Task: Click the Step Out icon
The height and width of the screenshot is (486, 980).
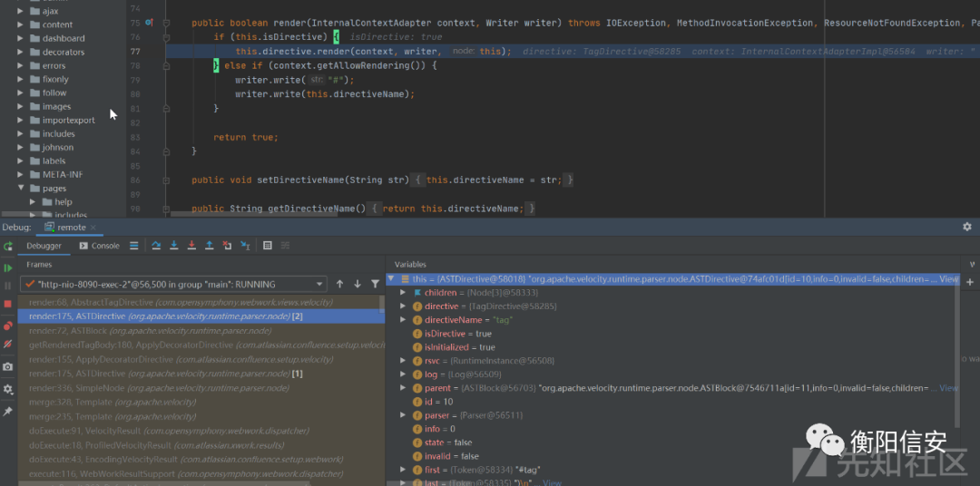Action: 210,246
